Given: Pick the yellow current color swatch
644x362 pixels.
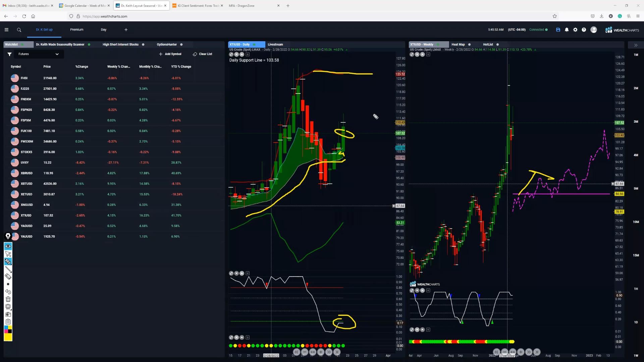Looking at the screenshot, I should [8, 337].
